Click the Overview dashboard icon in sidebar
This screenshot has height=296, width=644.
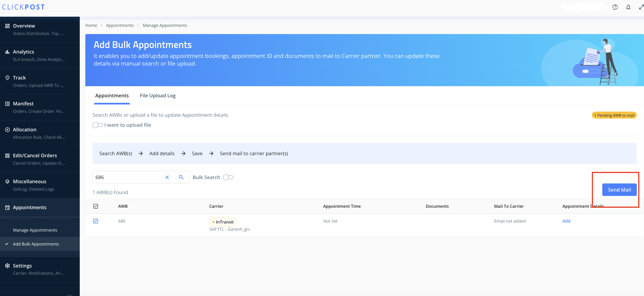7,26
